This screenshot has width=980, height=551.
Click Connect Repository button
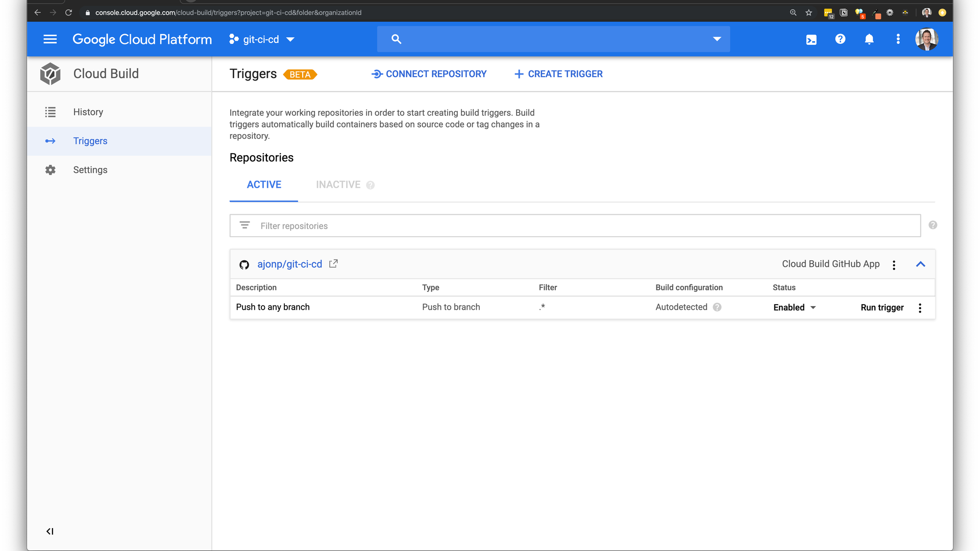tap(429, 74)
